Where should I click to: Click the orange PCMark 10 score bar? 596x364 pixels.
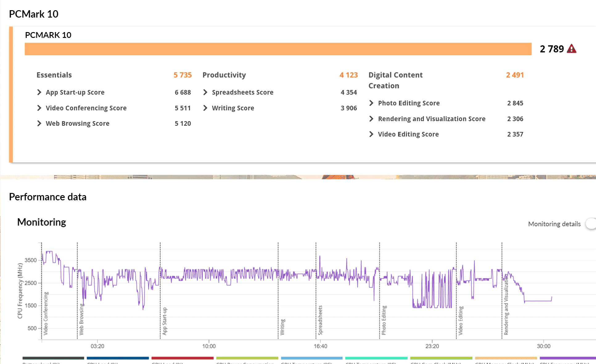tap(278, 49)
